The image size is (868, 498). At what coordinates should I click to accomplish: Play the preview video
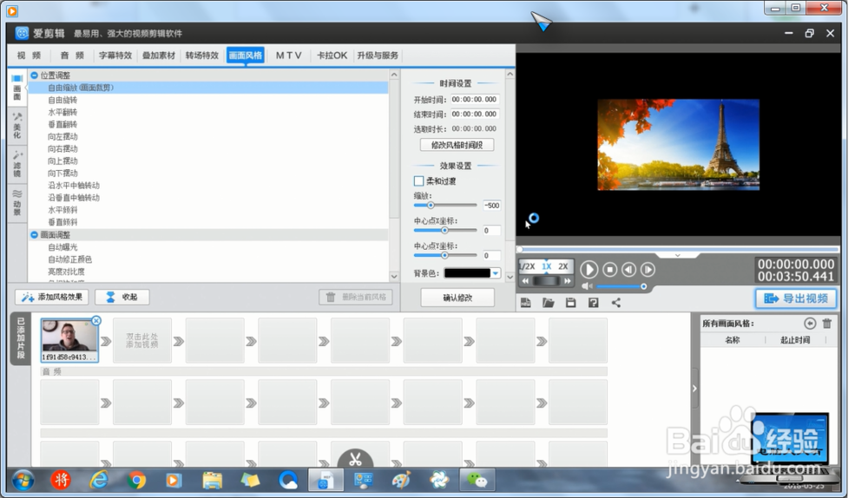(x=589, y=270)
